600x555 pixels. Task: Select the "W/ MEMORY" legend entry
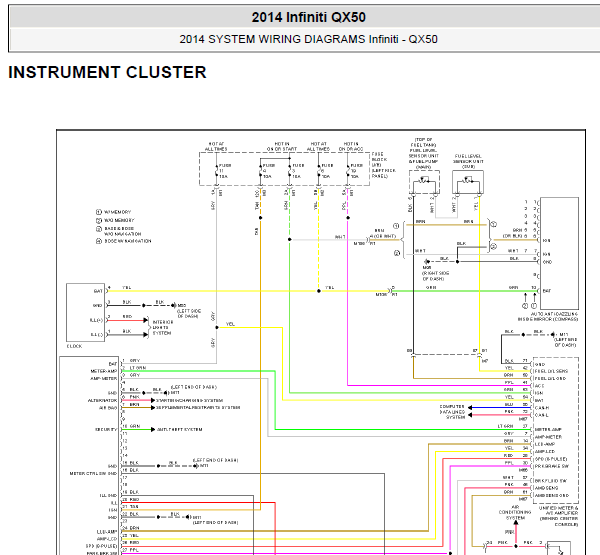click(x=114, y=212)
